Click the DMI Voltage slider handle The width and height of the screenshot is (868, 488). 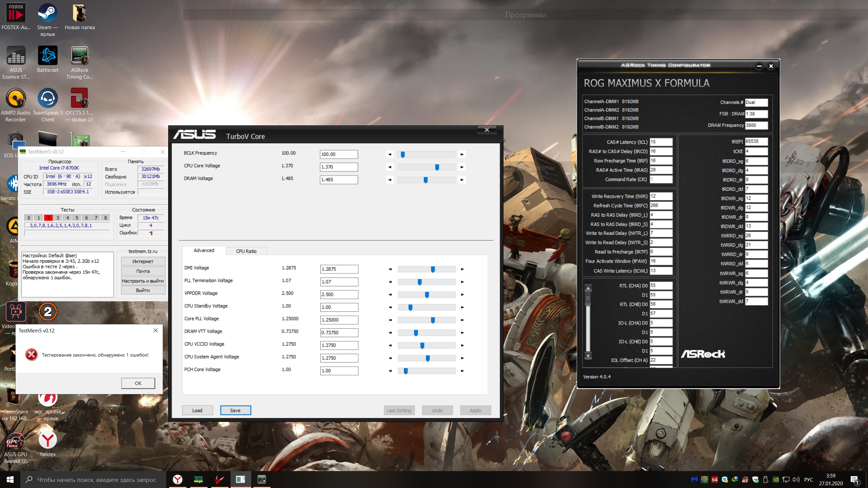coord(433,269)
